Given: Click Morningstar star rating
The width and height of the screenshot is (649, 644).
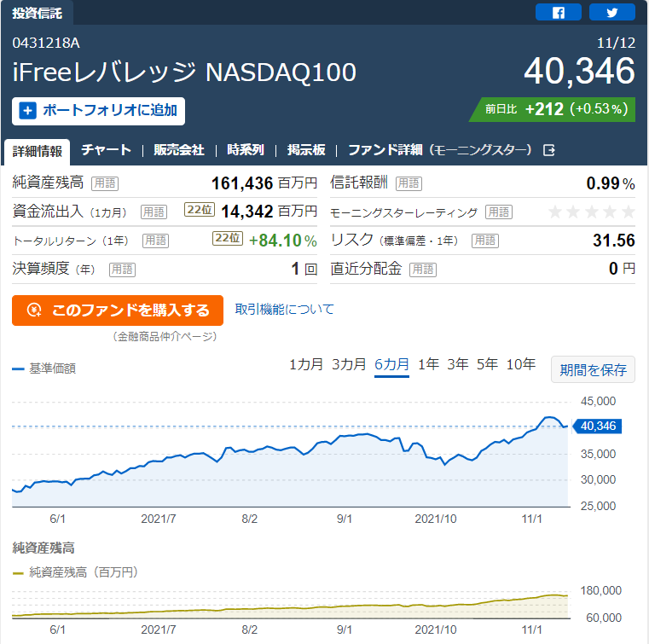Looking at the screenshot, I should tap(592, 212).
